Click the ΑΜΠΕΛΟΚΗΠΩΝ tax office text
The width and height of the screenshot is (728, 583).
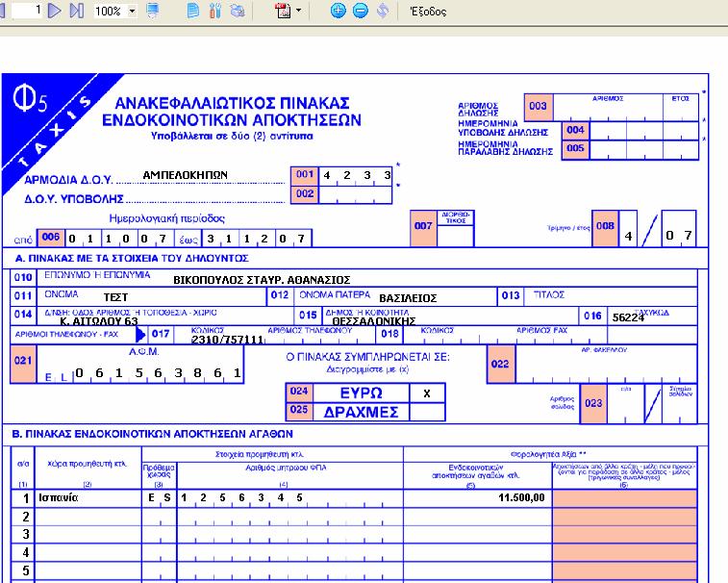(186, 175)
